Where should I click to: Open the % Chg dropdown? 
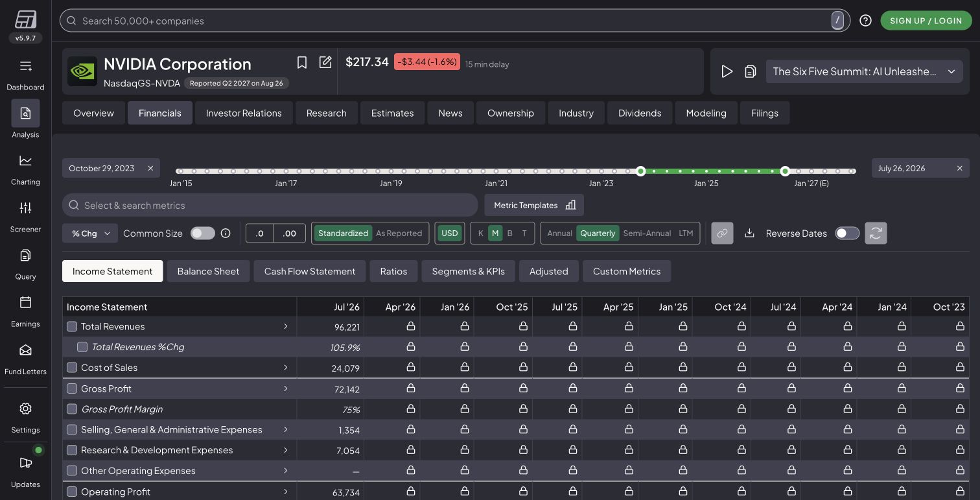click(x=90, y=233)
